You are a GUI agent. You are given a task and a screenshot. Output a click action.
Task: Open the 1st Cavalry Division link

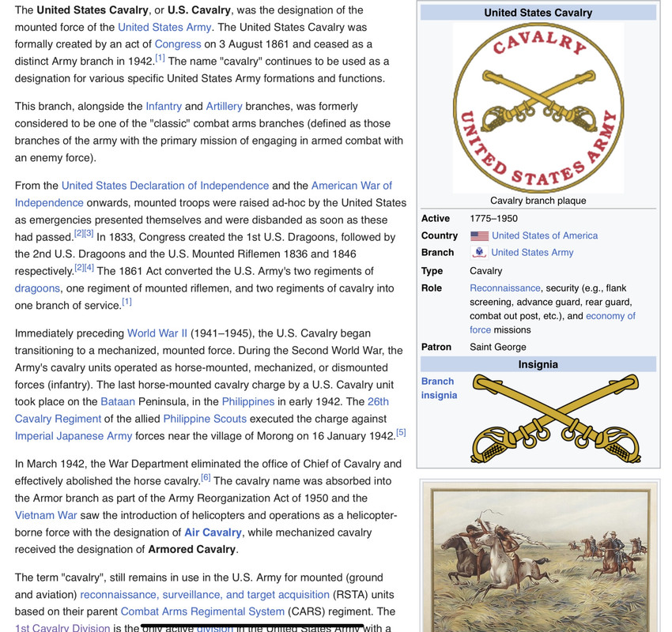coord(62,628)
